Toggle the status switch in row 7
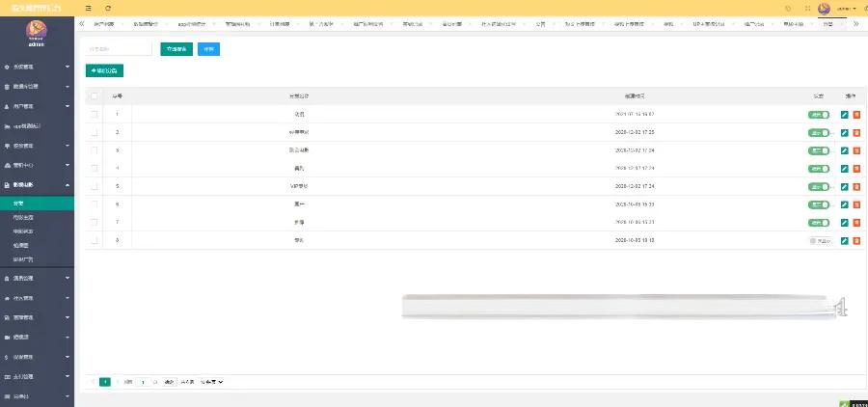Image resolution: width=868 pixels, height=407 pixels. pos(819,223)
